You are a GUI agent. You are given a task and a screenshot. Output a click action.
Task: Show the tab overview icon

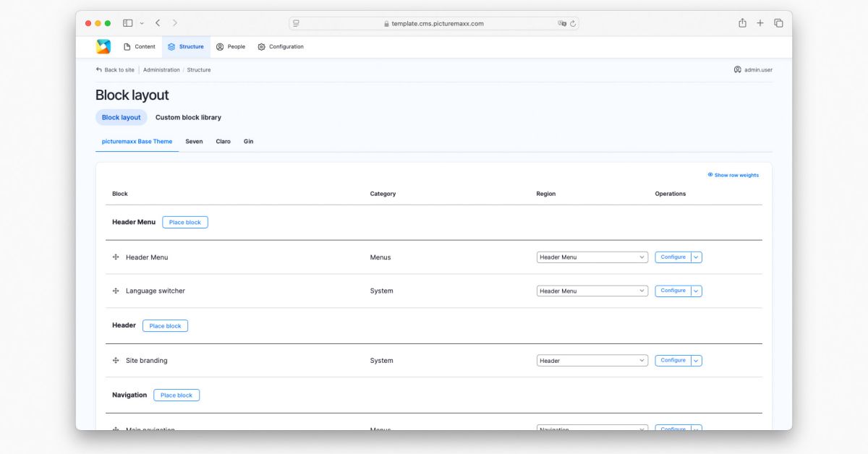tap(778, 23)
